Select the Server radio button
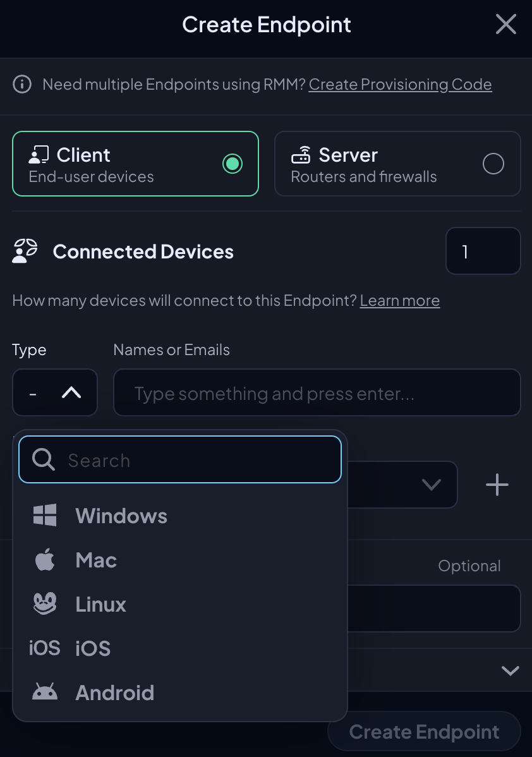The width and height of the screenshot is (532, 757). coord(493,164)
